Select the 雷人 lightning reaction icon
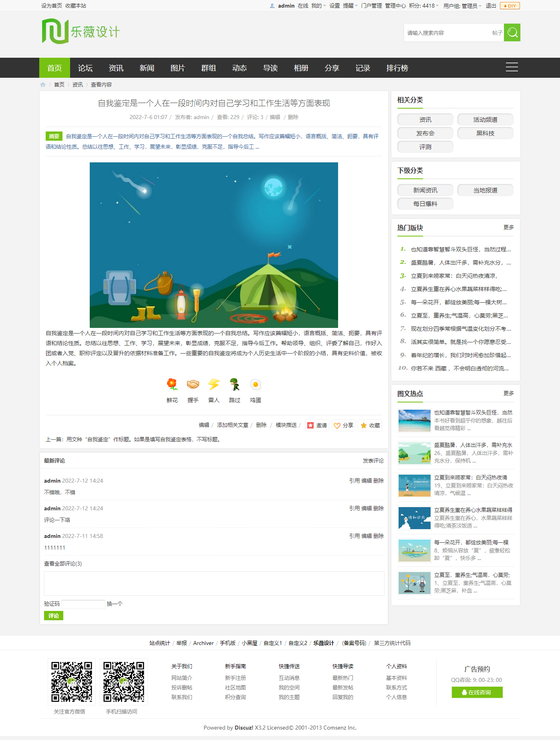The width and height of the screenshot is (560, 740). (214, 384)
